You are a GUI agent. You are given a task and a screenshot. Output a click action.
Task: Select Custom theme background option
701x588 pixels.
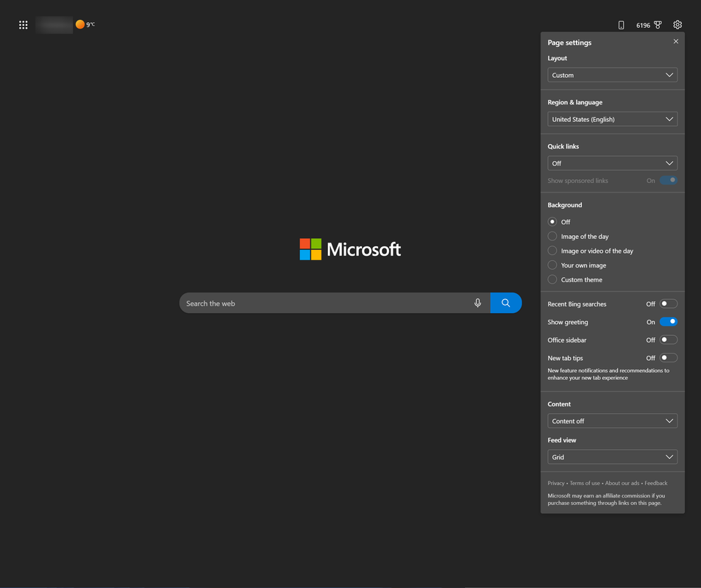point(552,279)
